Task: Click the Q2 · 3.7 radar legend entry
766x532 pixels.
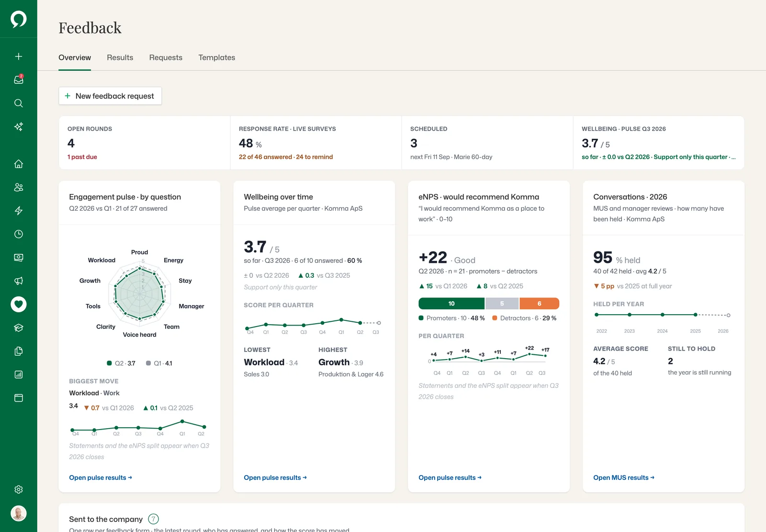Action: [121, 363]
